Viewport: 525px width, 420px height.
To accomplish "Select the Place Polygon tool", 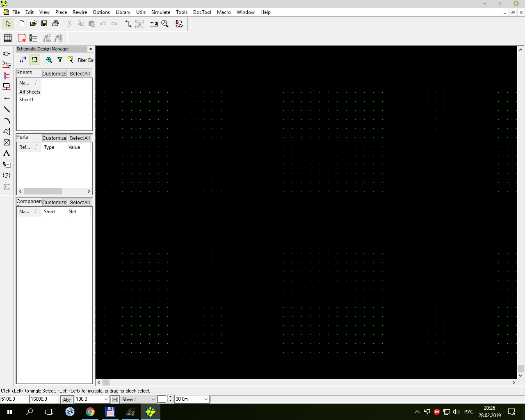I will [7, 131].
